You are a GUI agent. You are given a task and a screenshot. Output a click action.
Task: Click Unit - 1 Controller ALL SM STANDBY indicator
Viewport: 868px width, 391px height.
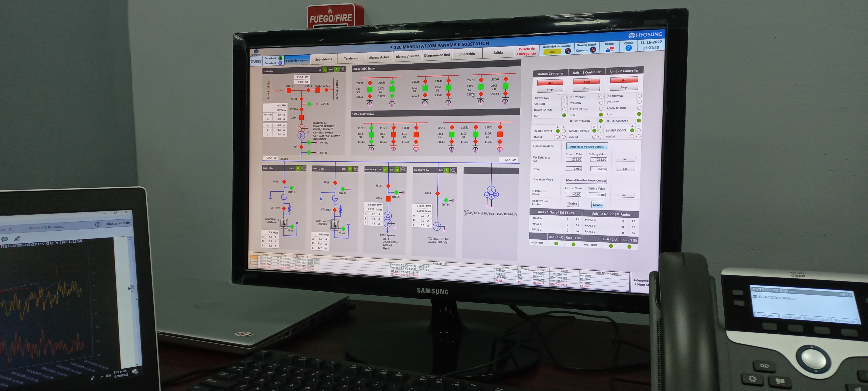tap(601, 121)
